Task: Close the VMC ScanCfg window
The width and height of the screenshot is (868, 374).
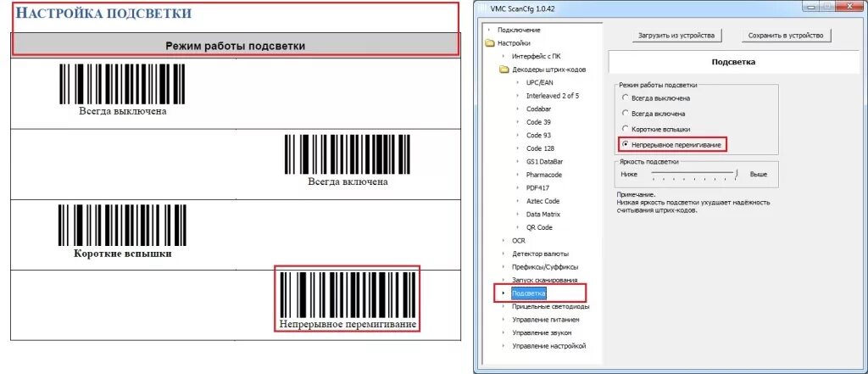Action: 849,6
